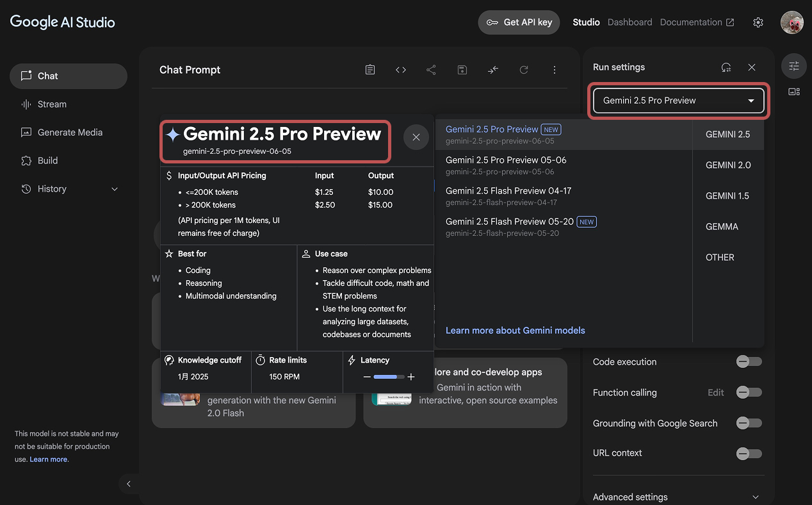Click the share prompt icon

point(432,70)
